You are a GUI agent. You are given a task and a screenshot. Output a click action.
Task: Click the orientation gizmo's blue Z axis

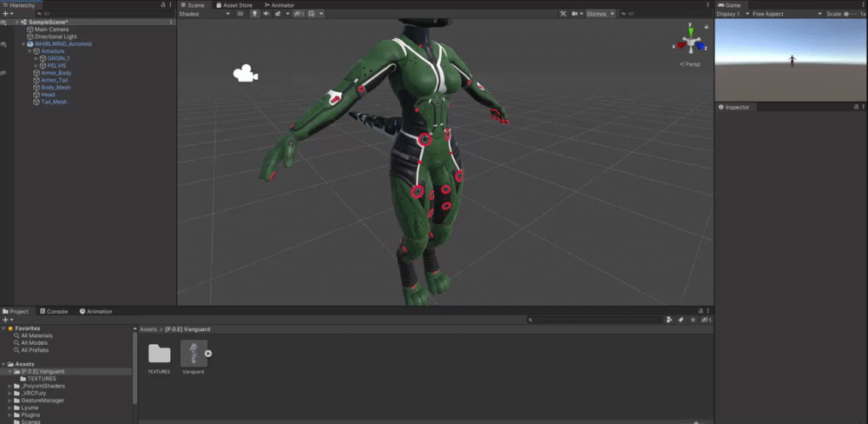700,47
